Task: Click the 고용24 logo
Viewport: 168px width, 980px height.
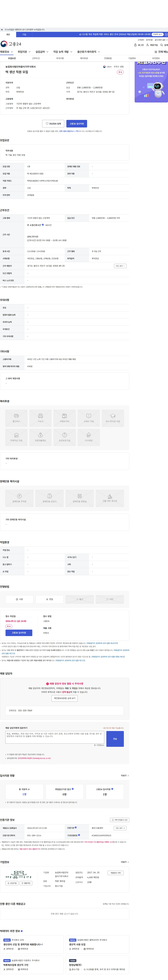Action: (11, 44)
